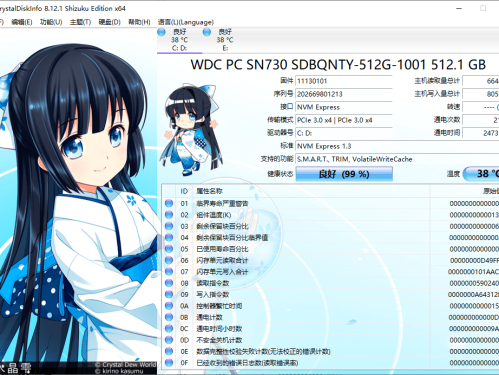Click status orb for attribute 0C
The height and width of the screenshot is (375, 499).
click(x=169, y=329)
